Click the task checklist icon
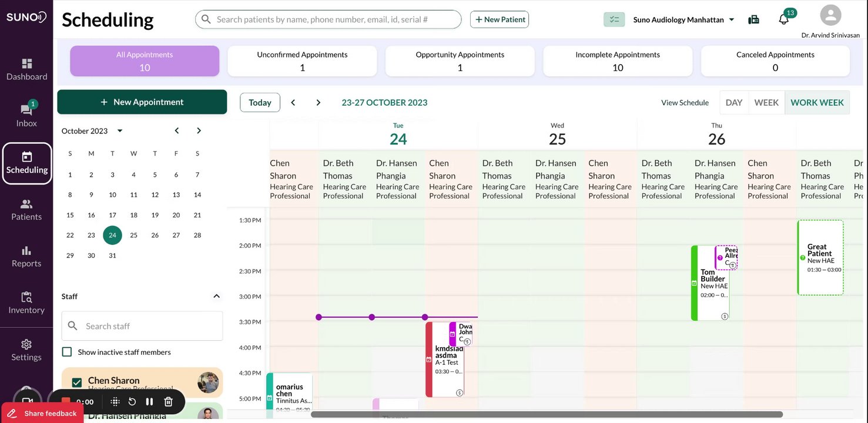The image size is (868, 423). tap(614, 19)
